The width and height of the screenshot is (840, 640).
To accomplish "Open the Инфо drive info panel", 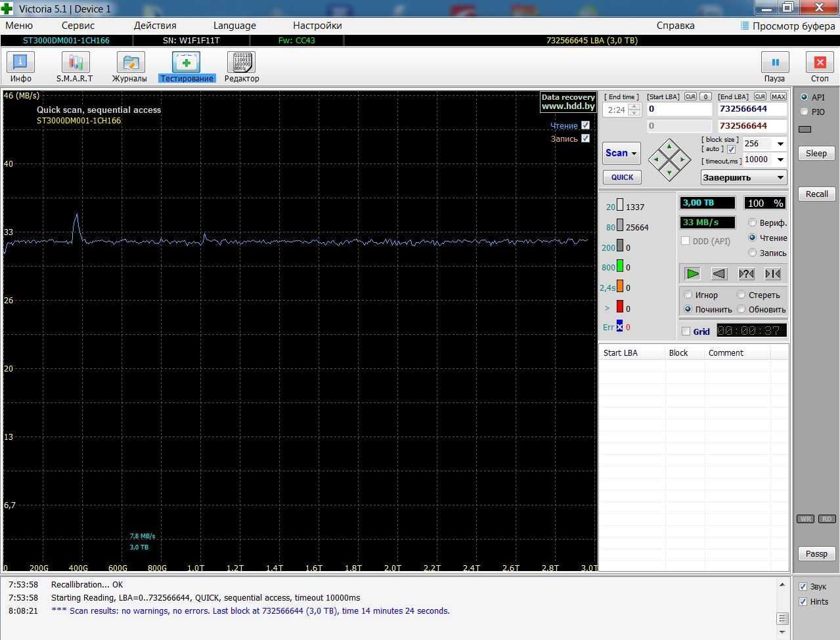I will tap(20, 67).
